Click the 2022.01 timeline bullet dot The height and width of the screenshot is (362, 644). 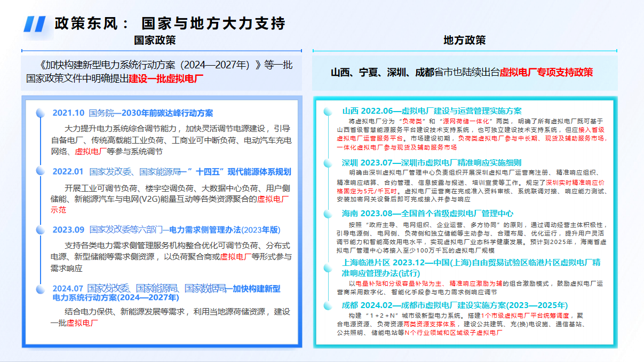click(x=40, y=171)
